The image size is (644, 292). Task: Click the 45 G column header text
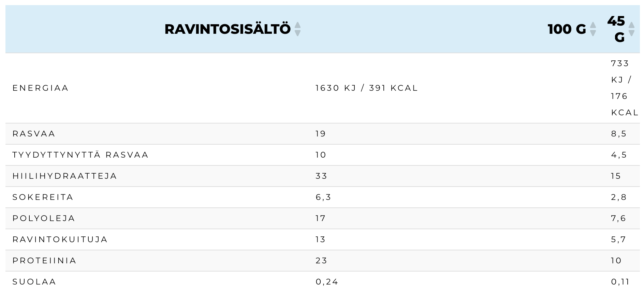click(x=616, y=29)
